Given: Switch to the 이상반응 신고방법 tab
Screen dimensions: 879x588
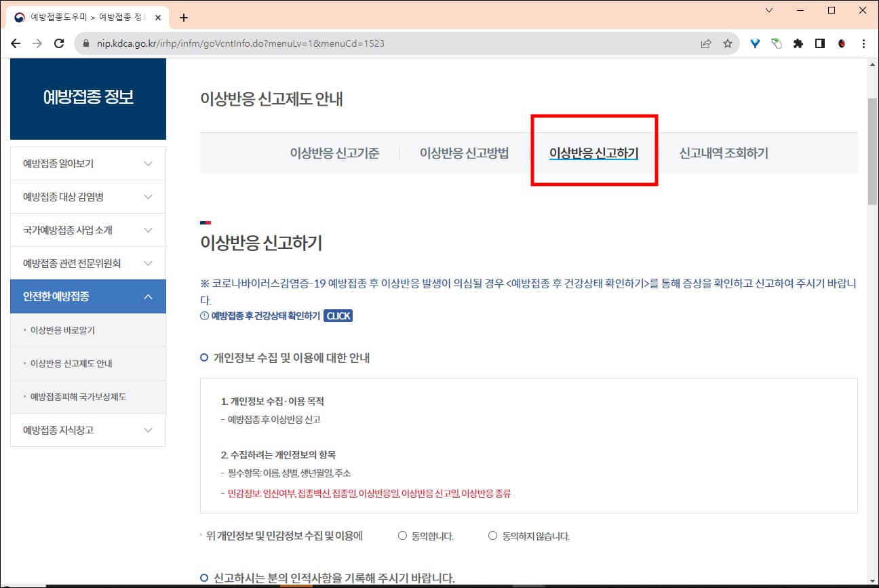Looking at the screenshot, I should click(x=464, y=153).
